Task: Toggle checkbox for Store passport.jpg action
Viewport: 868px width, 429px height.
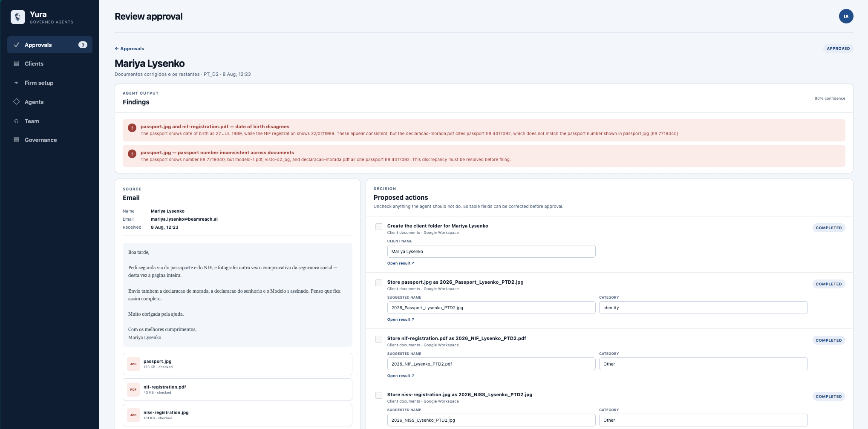Action: (x=379, y=283)
